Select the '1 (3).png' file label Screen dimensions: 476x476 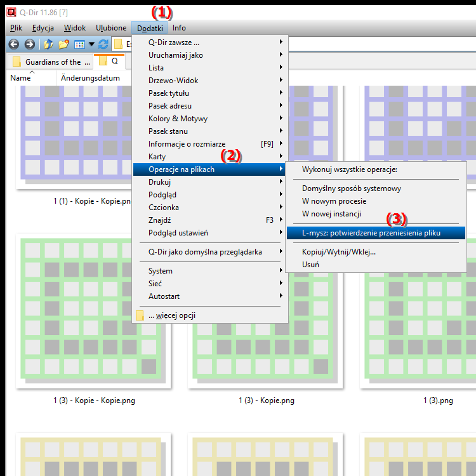(438, 400)
